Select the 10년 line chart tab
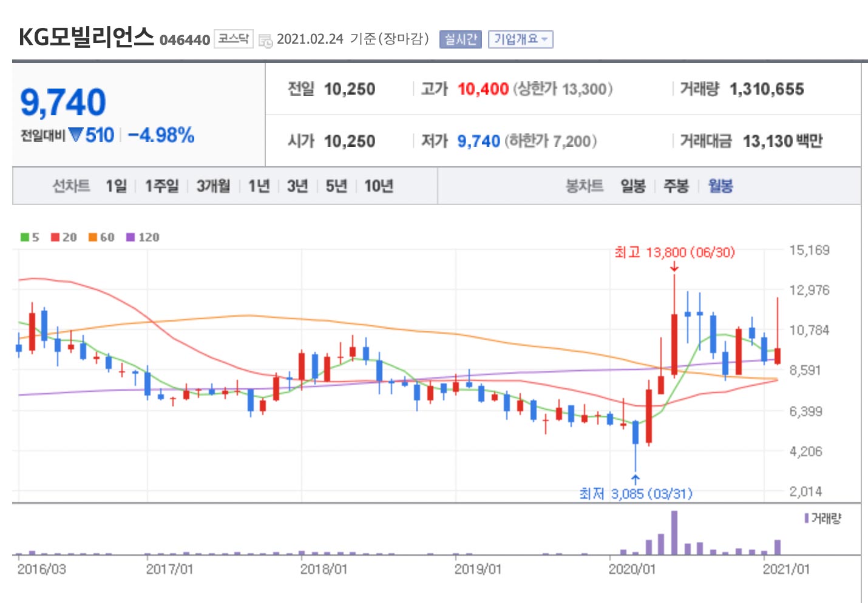This screenshot has height=603, width=868. click(379, 186)
